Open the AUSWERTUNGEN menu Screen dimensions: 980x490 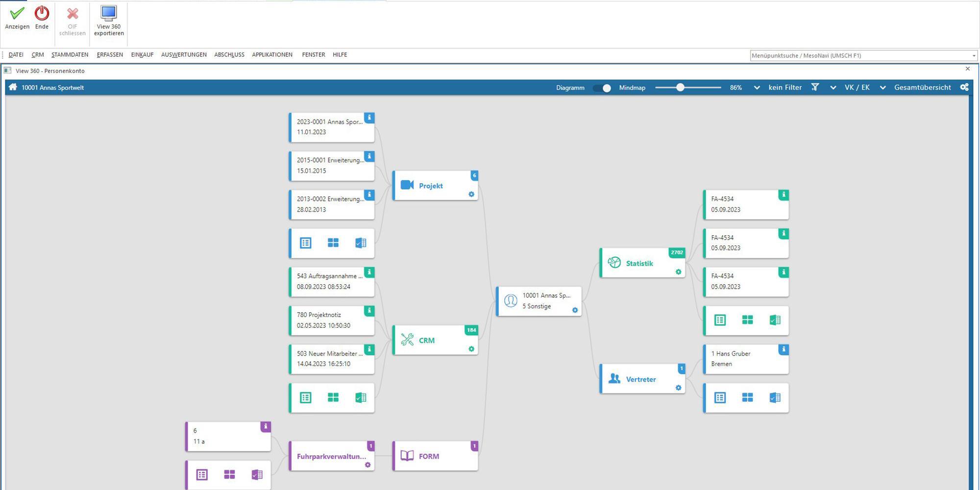pyautogui.click(x=184, y=55)
